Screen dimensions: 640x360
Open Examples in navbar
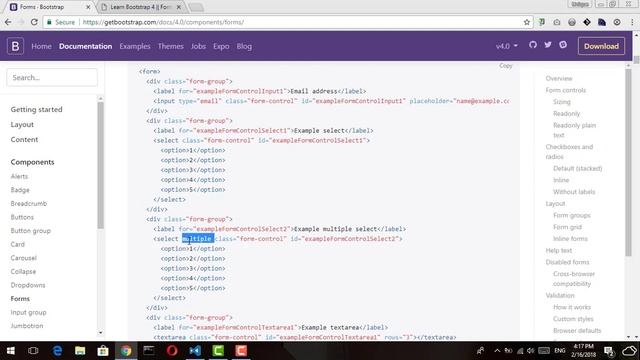[x=135, y=46]
